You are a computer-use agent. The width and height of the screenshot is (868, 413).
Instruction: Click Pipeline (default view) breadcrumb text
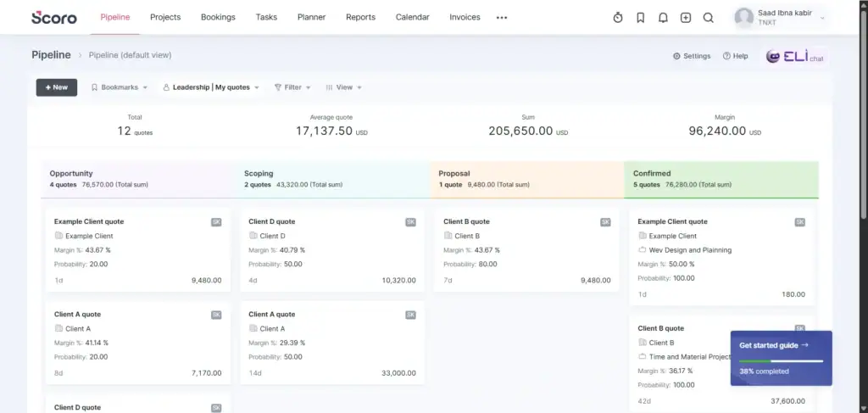[130, 55]
